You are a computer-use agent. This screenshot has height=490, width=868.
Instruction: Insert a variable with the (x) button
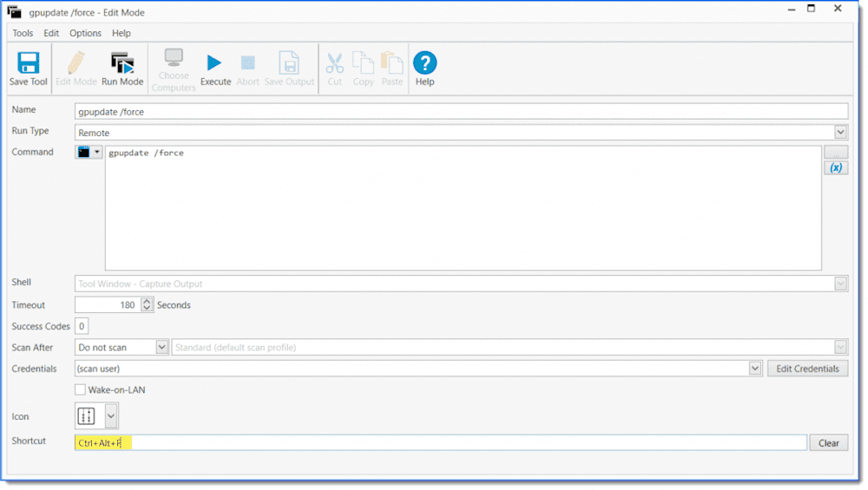[x=836, y=167]
